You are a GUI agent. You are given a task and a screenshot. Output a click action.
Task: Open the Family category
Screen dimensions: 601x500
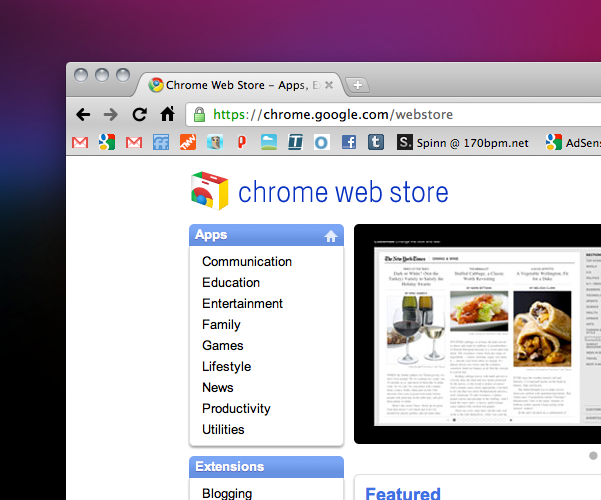pos(221,325)
